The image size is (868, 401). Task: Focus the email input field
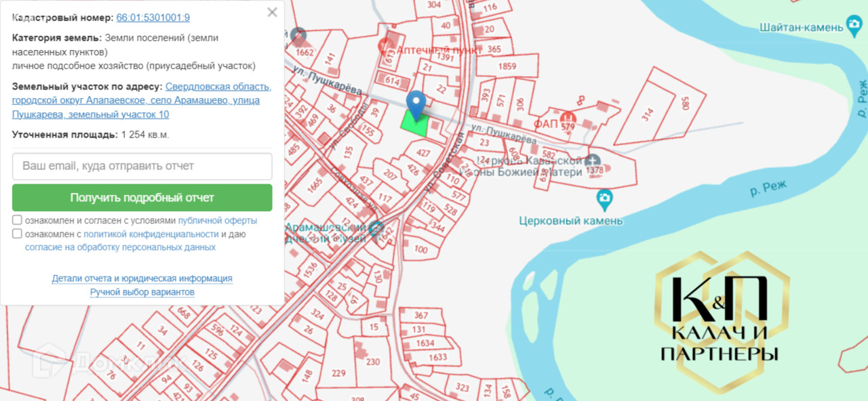coord(142,166)
